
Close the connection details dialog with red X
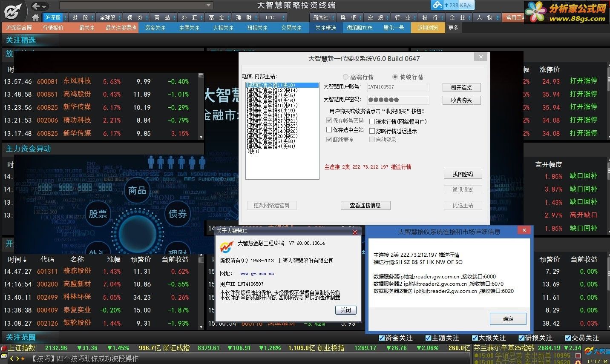[x=524, y=230]
